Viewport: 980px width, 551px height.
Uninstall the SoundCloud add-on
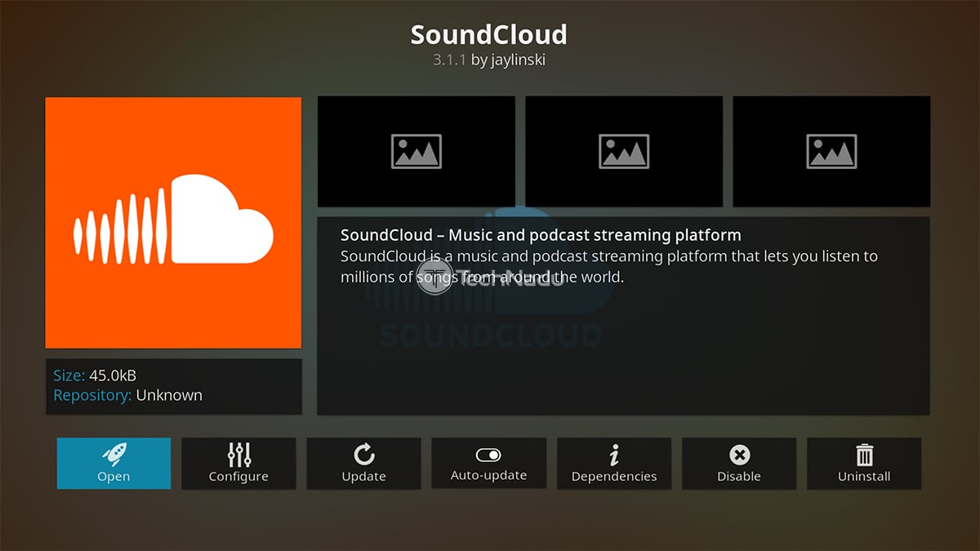click(864, 464)
